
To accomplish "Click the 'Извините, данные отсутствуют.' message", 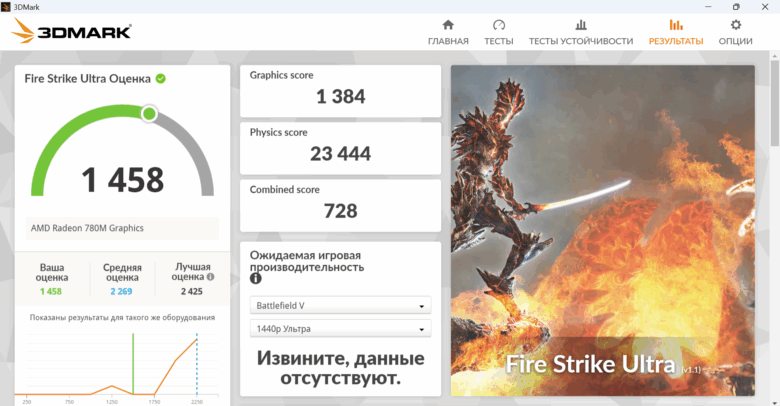I will [x=341, y=368].
